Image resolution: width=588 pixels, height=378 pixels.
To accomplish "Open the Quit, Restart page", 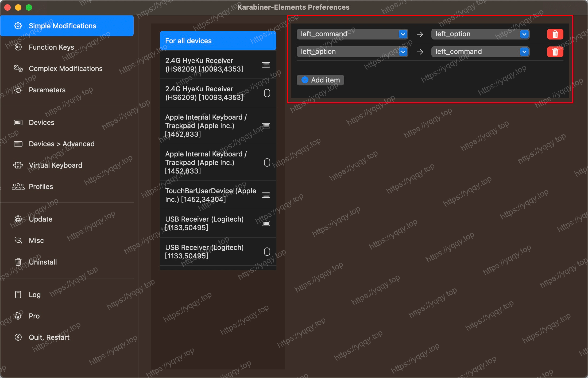I will tap(49, 337).
